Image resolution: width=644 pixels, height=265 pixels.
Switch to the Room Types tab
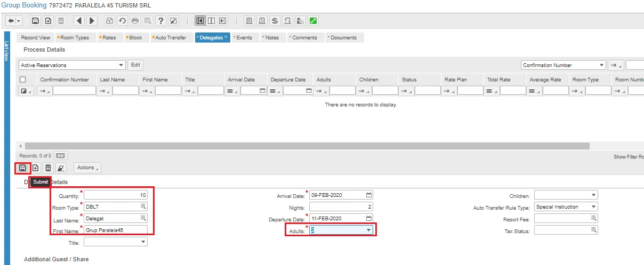pos(75,38)
